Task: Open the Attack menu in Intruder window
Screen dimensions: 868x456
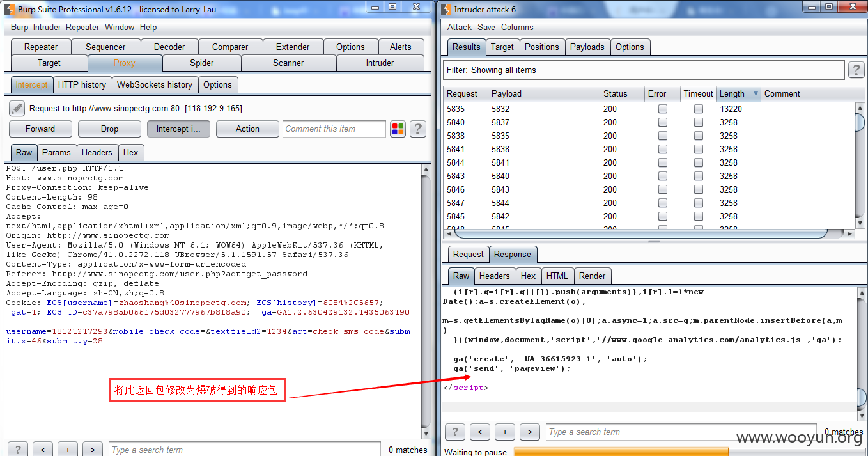Action: click(x=460, y=27)
